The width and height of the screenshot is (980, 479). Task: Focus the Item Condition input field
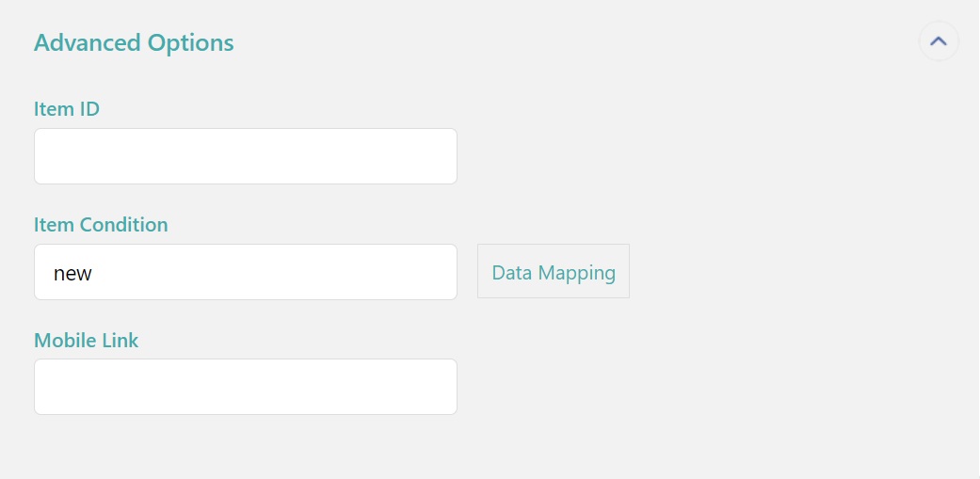point(245,272)
